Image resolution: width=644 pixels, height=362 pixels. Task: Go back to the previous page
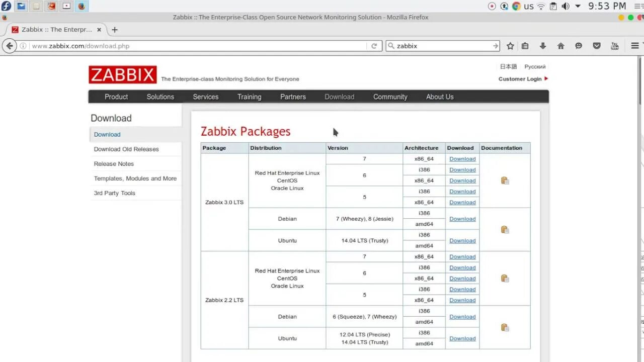point(9,46)
